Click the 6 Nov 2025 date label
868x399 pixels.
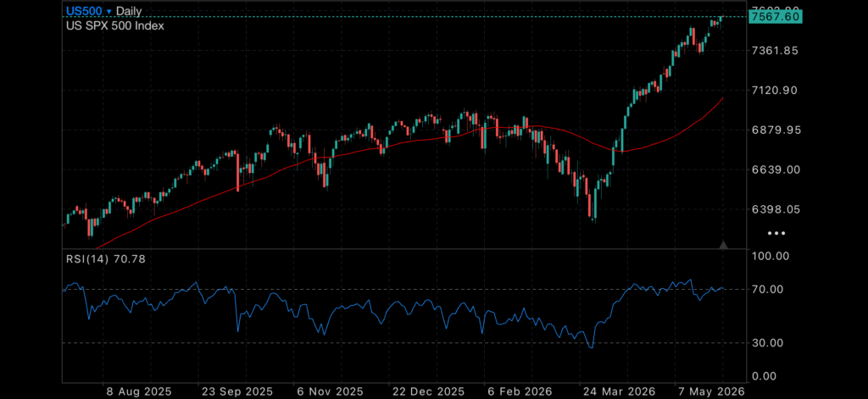(331, 392)
